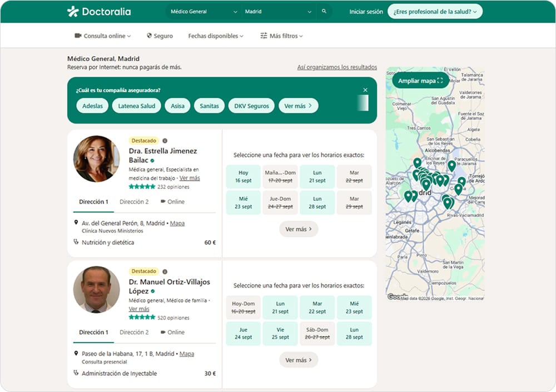Choose Jue 24 sept for Dr. Manuel
The image size is (556, 392).
click(x=244, y=334)
